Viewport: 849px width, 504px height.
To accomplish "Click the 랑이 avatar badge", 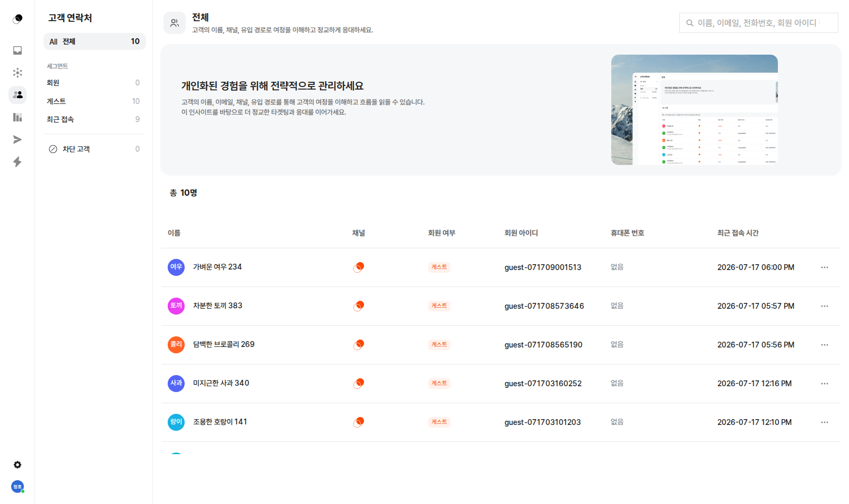I will [176, 422].
